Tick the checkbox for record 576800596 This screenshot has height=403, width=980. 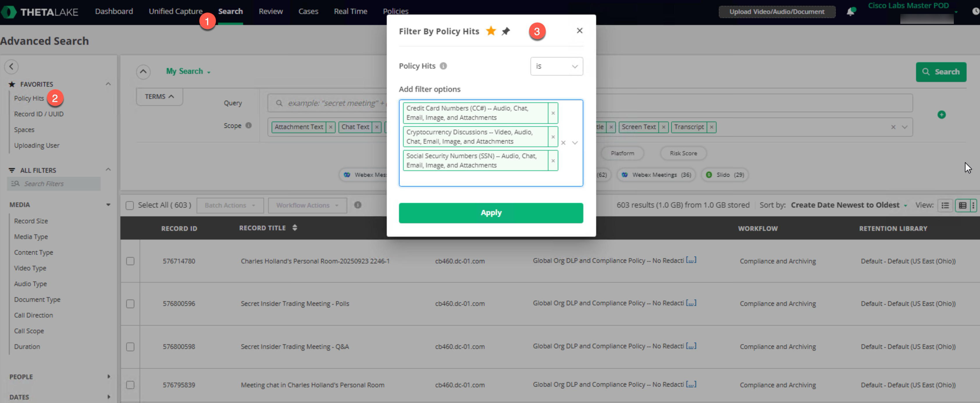tap(130, 304)
